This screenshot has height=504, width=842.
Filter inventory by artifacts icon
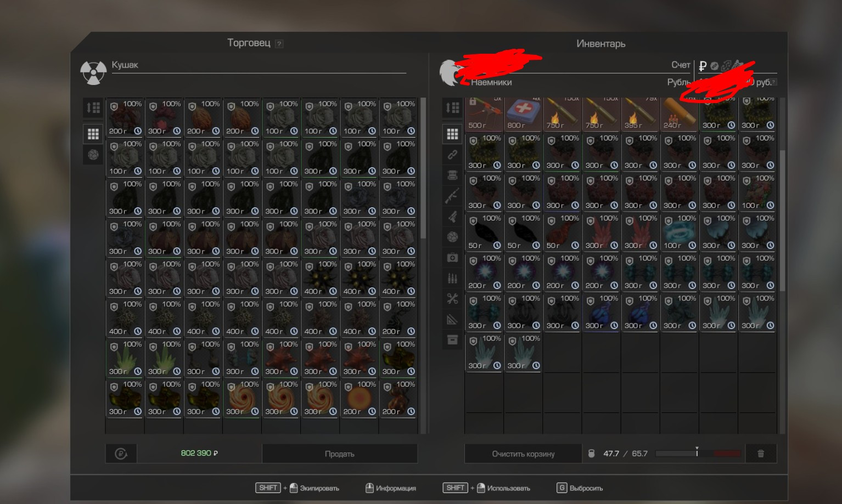point(452,237)
